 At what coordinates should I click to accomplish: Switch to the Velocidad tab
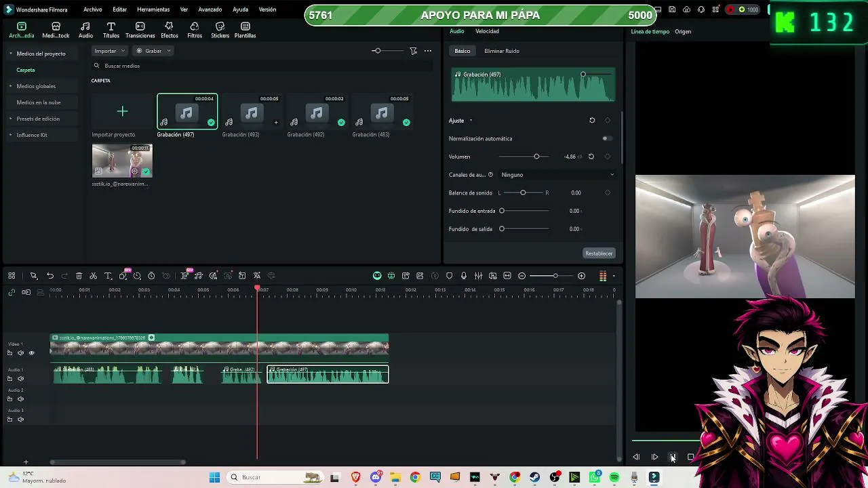tap(487, 31)
